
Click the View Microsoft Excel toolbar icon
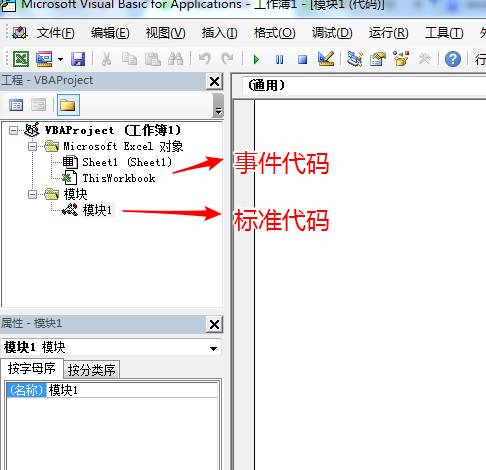[x=21, y=59]
